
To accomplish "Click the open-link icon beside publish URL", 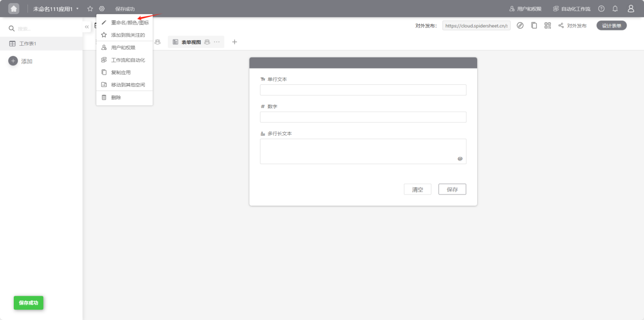I will [x=520, y=25].
